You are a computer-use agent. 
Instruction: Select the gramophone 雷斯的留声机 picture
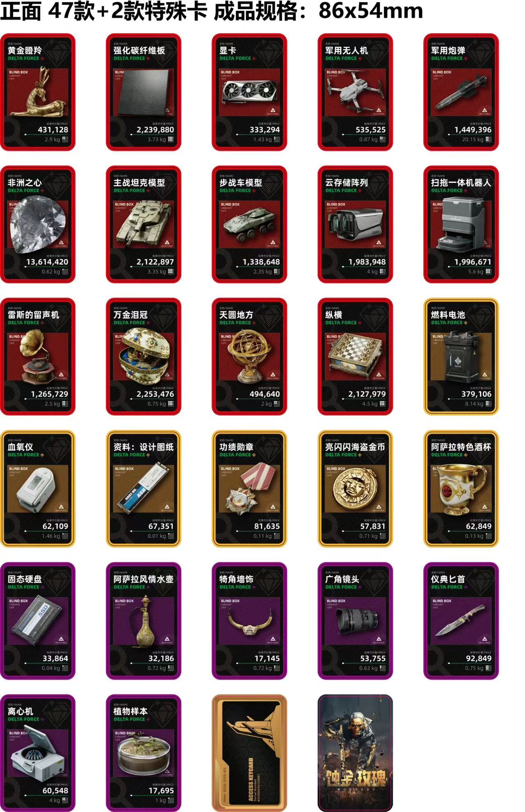[x=38, y=357]
